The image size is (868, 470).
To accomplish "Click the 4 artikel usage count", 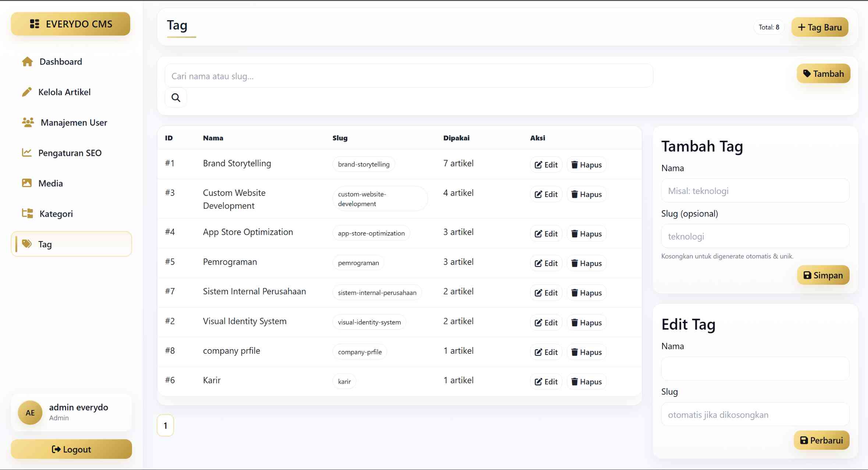I will coord(458,193).
